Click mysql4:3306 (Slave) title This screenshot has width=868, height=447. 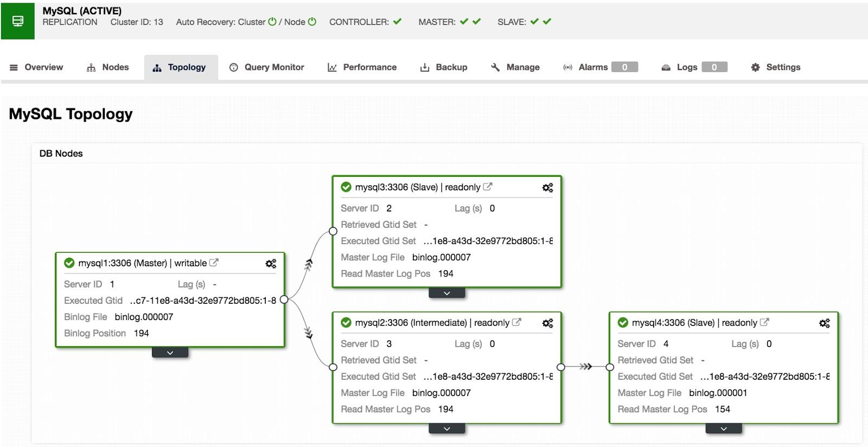tap(673, 323)
